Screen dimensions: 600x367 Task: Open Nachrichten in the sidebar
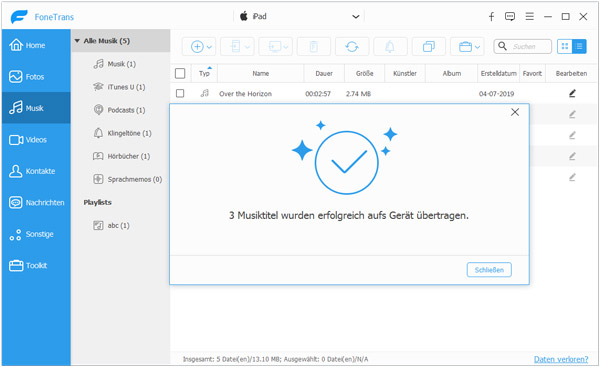(36, 202)
